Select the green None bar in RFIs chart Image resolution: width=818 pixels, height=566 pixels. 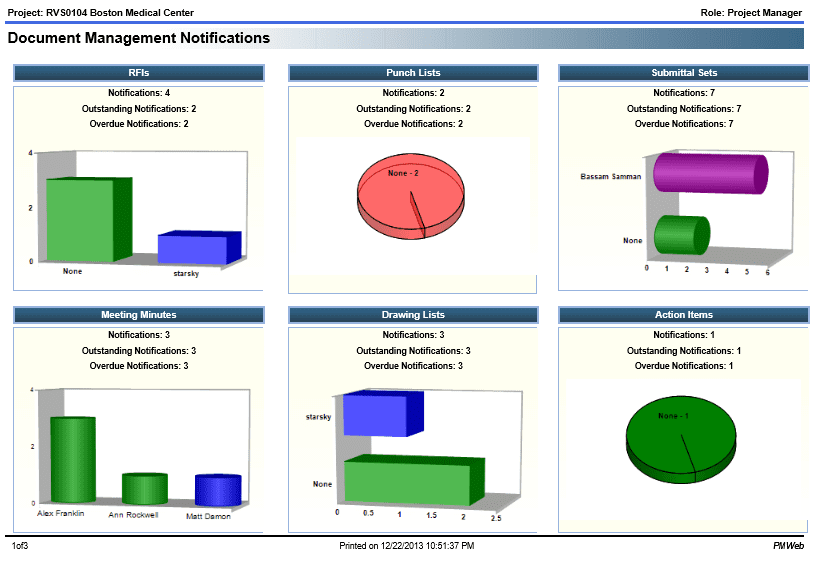(88, 220)
